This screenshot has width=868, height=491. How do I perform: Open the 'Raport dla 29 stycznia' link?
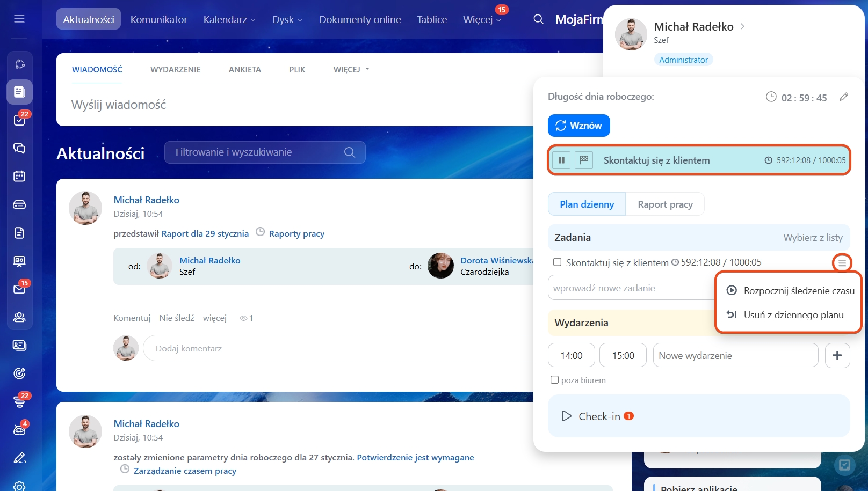point(205,233)
